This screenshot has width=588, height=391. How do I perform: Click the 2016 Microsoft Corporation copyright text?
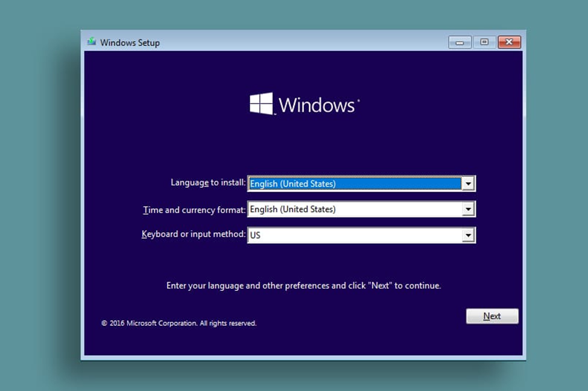tap(179, 323)
